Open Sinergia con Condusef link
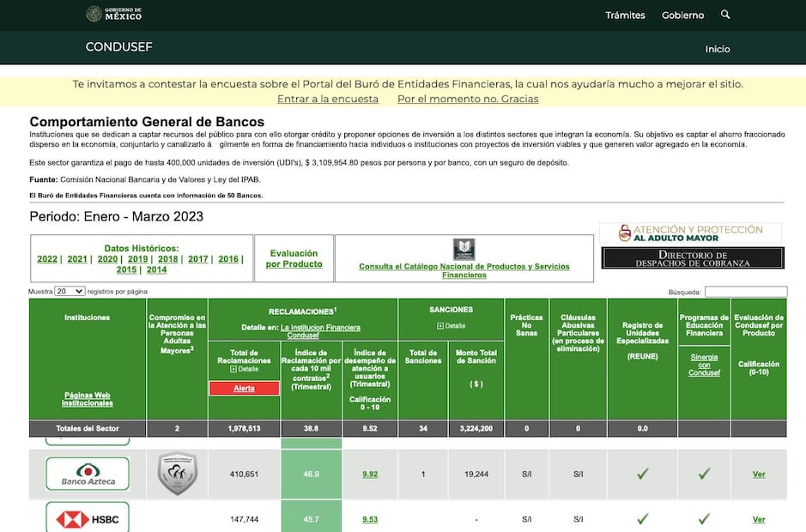The height and width of the screenshot is (532, 806). (704, 365)
